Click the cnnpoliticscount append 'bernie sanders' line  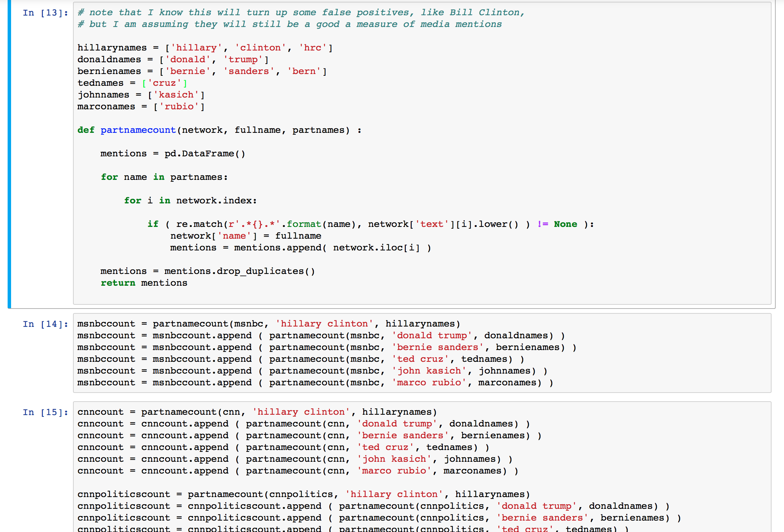pyautogui.click(x=379, y=518)
